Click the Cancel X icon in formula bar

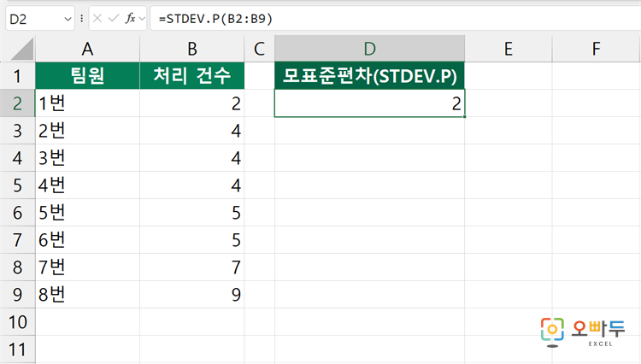[97, 19]
